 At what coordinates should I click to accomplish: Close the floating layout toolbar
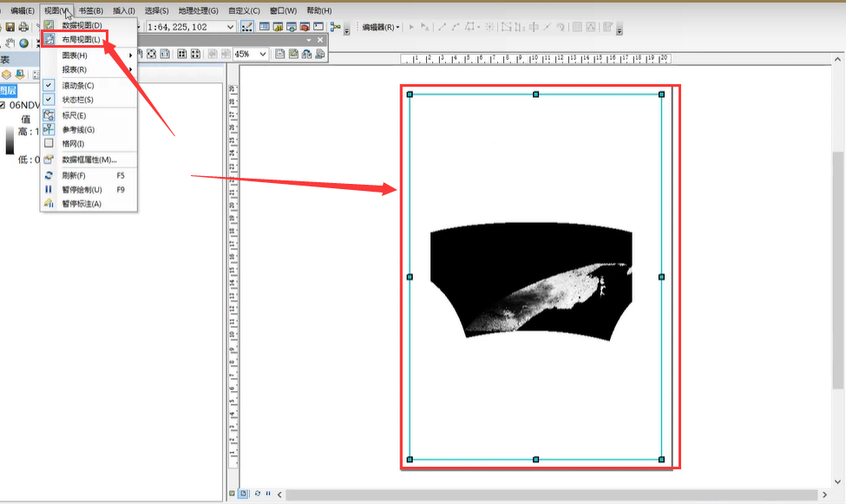[x=320, y=40]
